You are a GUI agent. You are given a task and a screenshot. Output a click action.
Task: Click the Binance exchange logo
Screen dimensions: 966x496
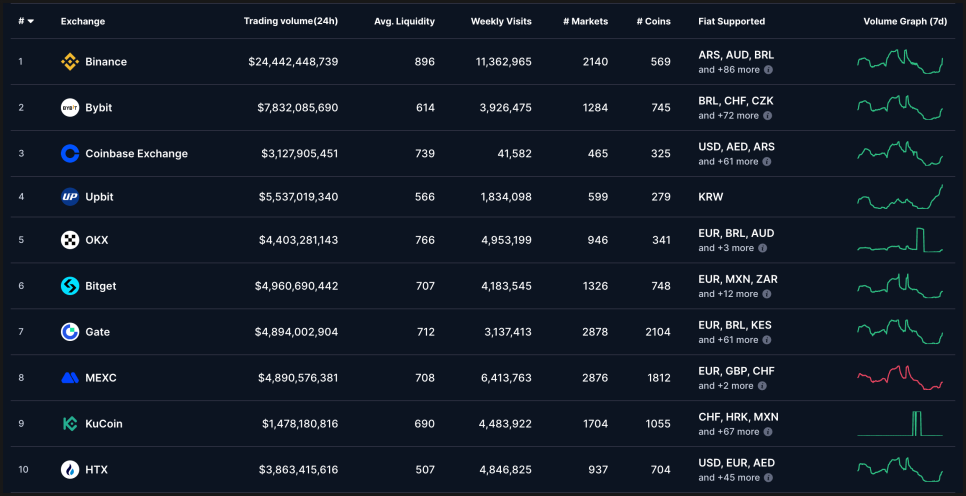tap(70, 62)
